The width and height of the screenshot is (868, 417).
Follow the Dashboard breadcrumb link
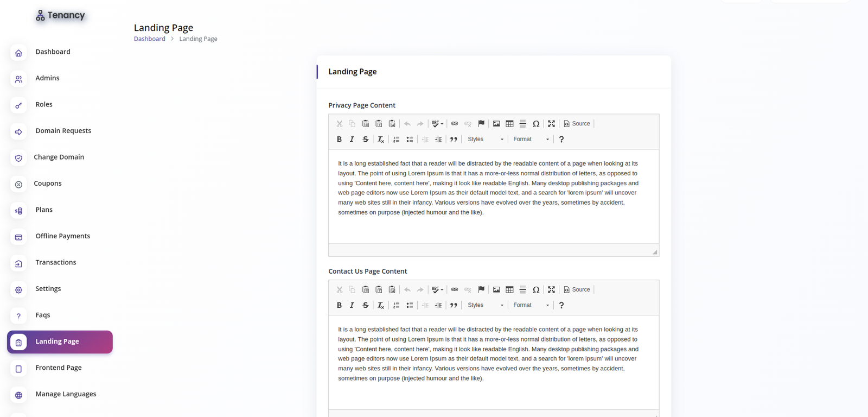[149, 39]
